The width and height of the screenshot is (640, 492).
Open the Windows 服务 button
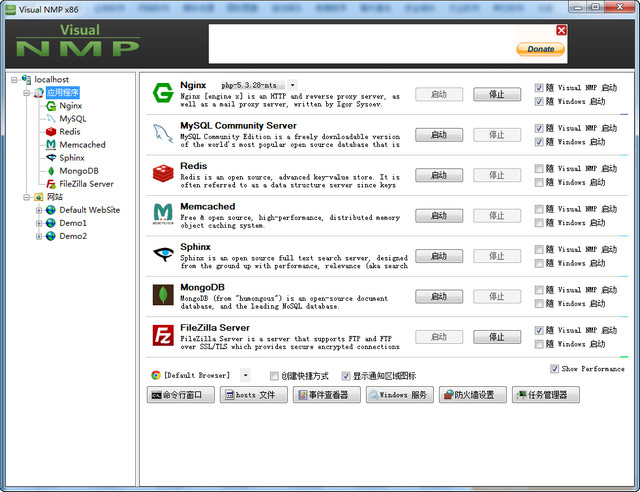(x=400, y=395)
